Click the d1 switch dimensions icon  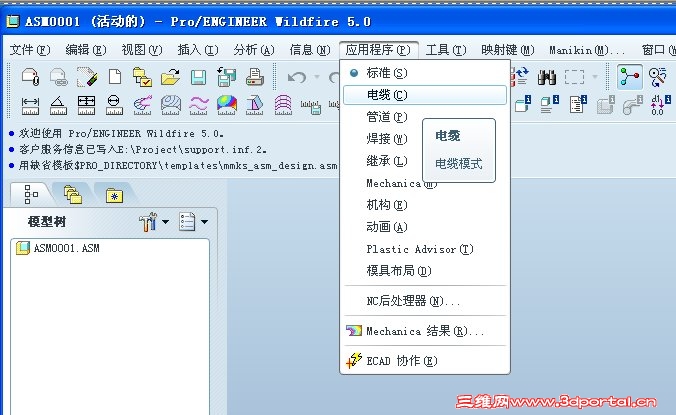(660, 105)
